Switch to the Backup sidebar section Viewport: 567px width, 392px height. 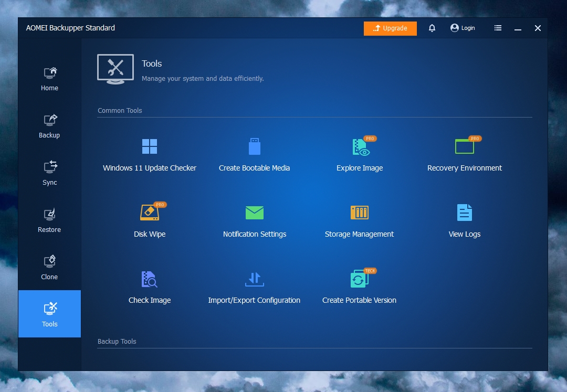coord(49,126)
